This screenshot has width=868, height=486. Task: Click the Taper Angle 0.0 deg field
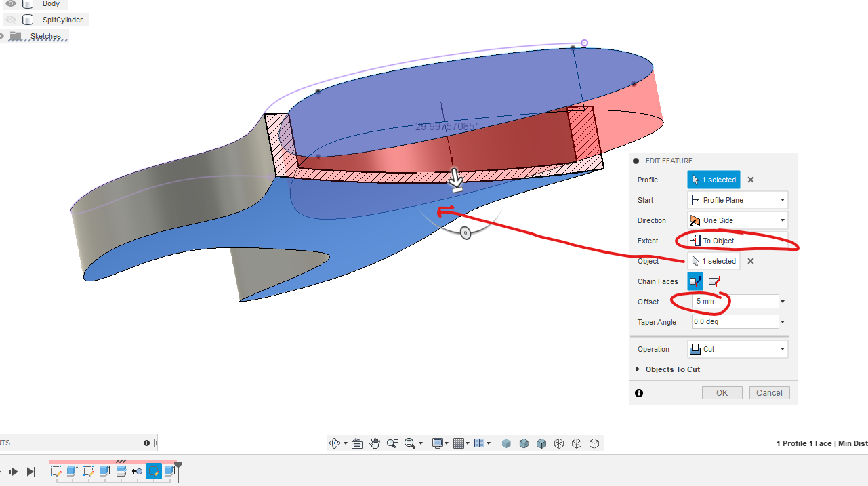735,322
